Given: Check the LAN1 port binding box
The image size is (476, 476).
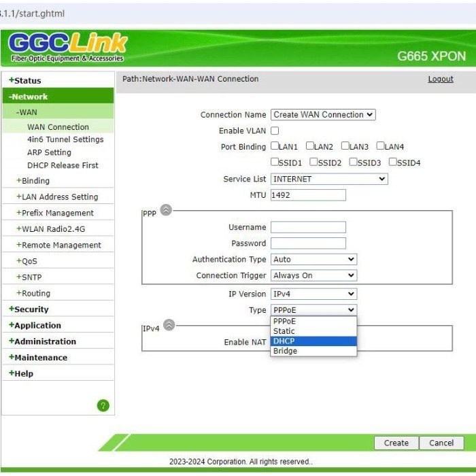Looking at the screenshot, I should (275, 146).
